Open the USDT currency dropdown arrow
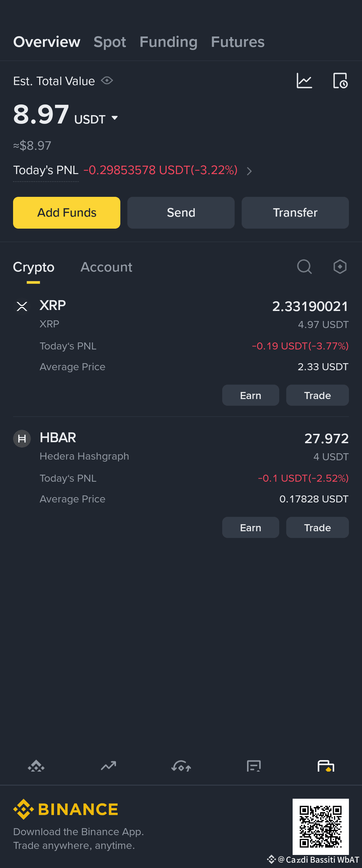 click(x=115, y=118)
